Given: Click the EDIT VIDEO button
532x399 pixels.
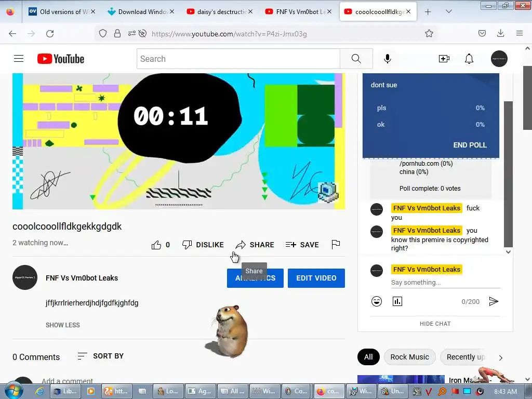Looking at the screenshot, I should point(316,278).
